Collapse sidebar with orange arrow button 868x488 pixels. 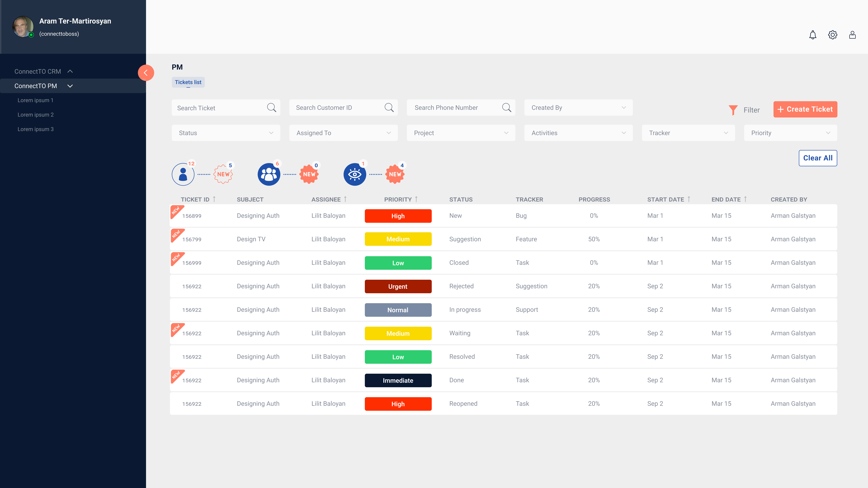tap(146, 73)
